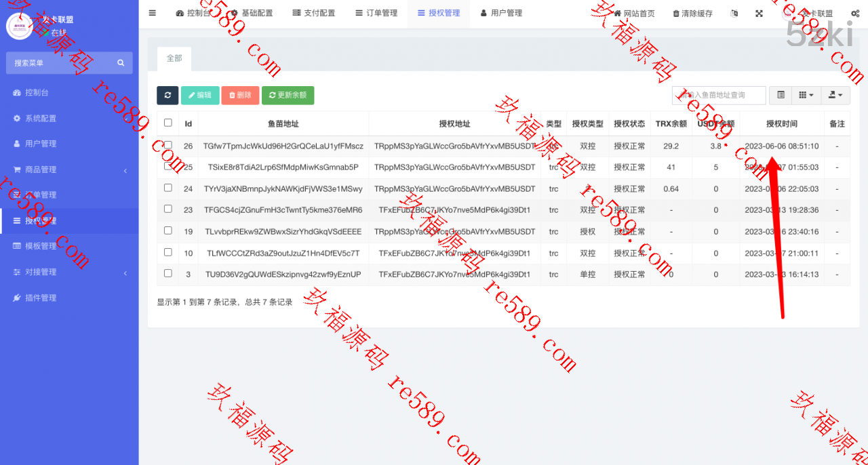
Task: Switch to the 支付配置 tab
Action: click(314, 13)
